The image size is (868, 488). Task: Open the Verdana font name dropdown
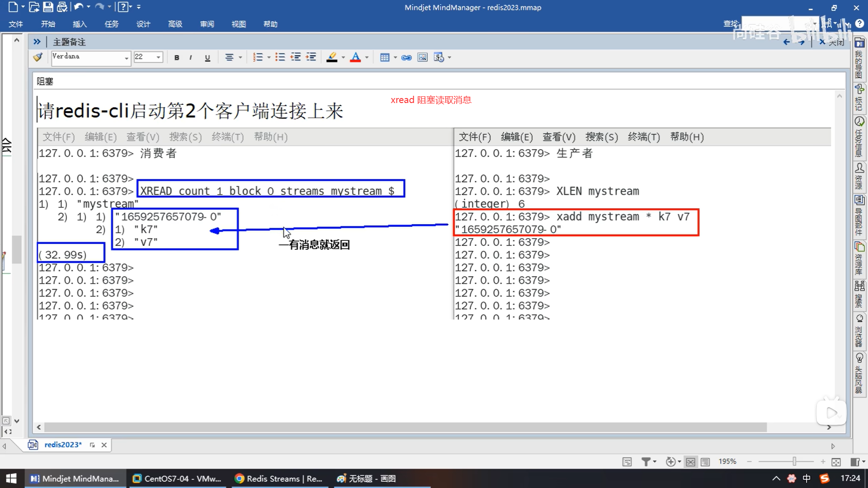(x=126, y=57)
